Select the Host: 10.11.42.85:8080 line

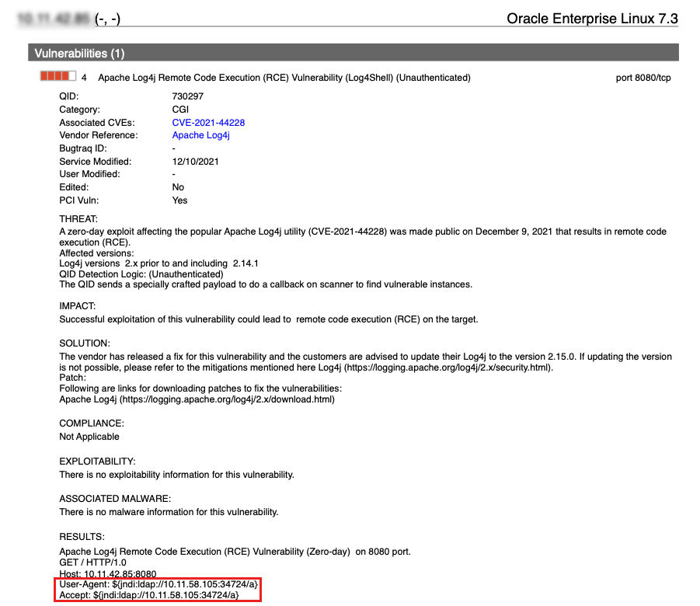tap(108, 574)
